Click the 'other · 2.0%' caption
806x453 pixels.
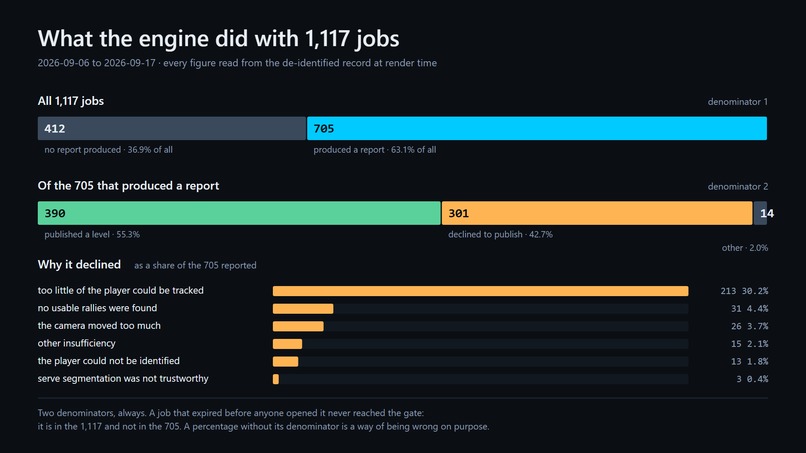tap(745, 248)
